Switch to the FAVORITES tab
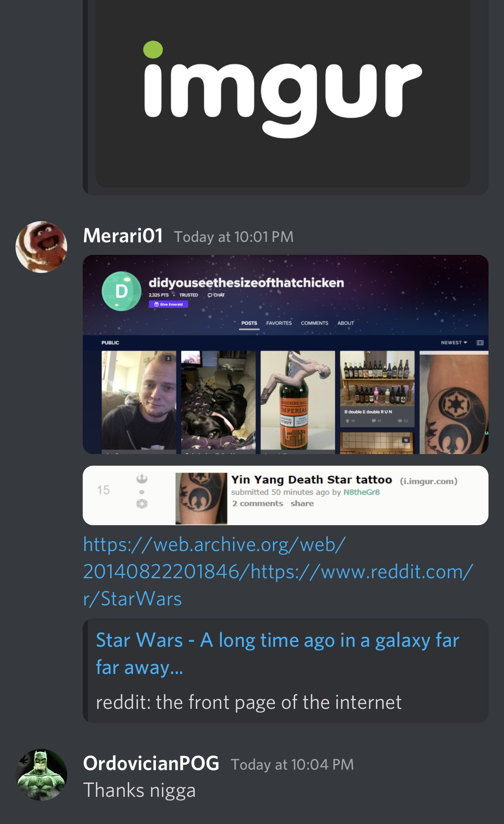Screen dimensions: 504x824 [279, 323]
